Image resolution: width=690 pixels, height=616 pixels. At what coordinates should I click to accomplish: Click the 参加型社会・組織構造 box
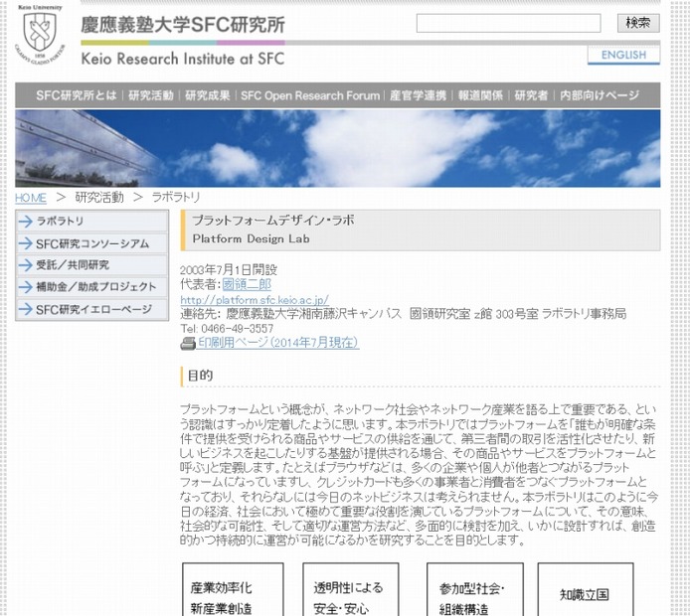[475, 589]
